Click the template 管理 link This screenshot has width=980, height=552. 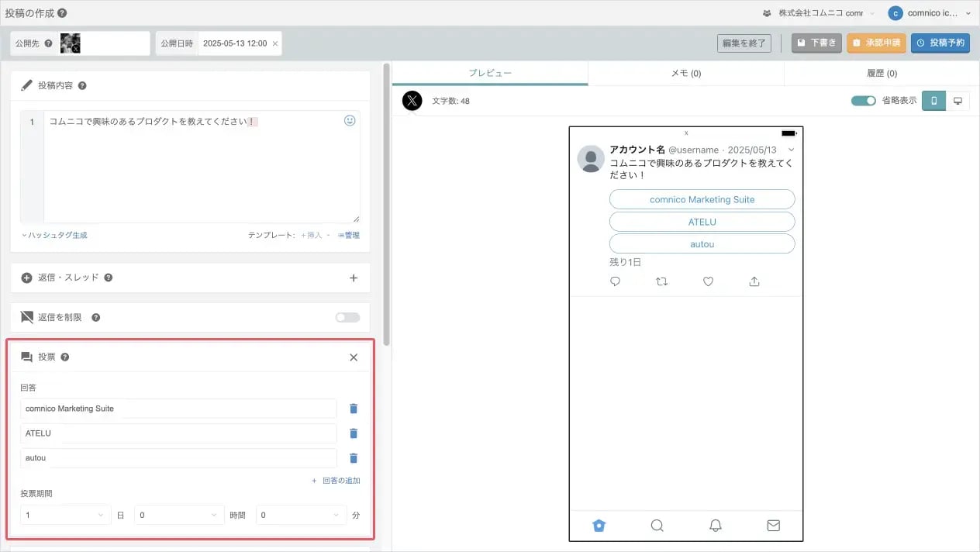pyautogui.click(x=349, y=235)
